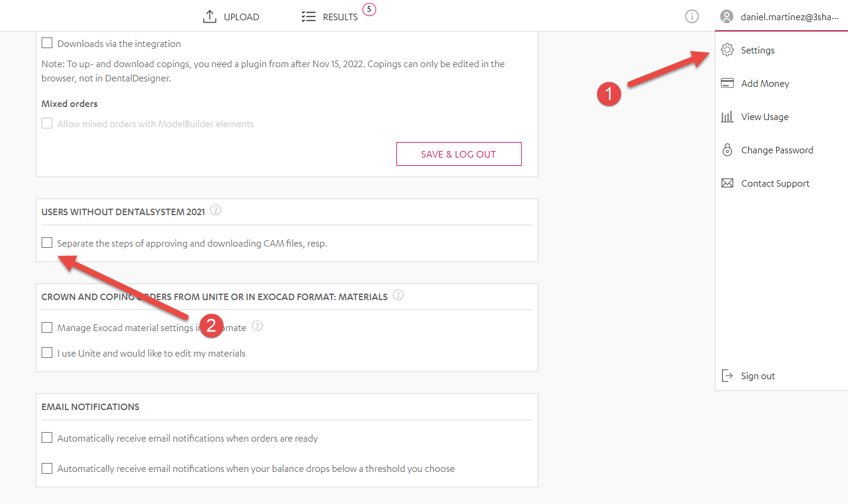Click the Sign out door icon
Screen dimensions: 848x504
click(727, 376)
